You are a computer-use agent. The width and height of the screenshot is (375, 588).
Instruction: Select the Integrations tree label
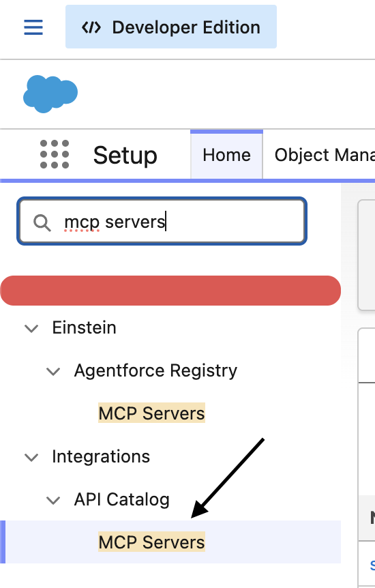[101, 457]
